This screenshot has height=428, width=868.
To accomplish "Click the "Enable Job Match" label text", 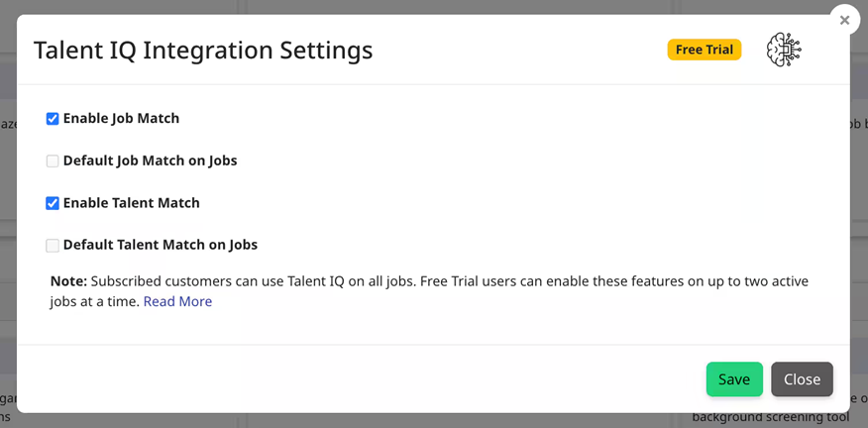I will [x=121, y=119].
